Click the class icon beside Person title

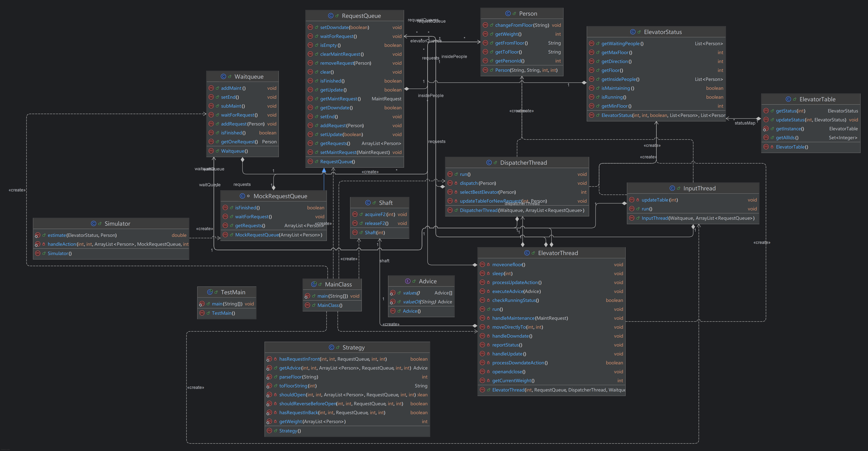[x=508, y=13]
